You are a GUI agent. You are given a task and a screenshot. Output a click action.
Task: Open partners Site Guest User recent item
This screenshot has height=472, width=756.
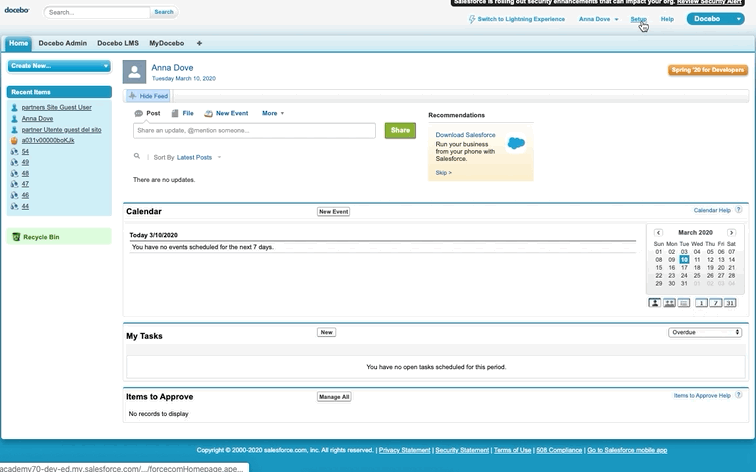tap(56, 108)
